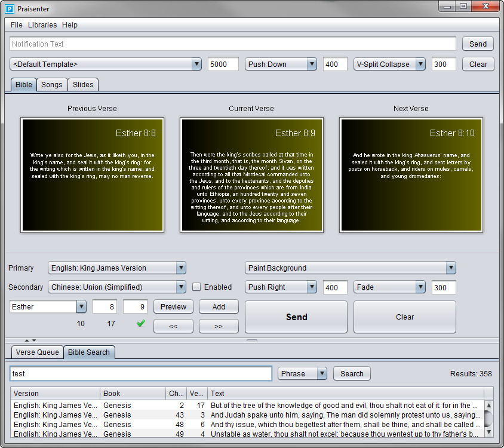Enable the secondary Bible translation checkbox
504x448 pixels.
click(x=196, y=287)
